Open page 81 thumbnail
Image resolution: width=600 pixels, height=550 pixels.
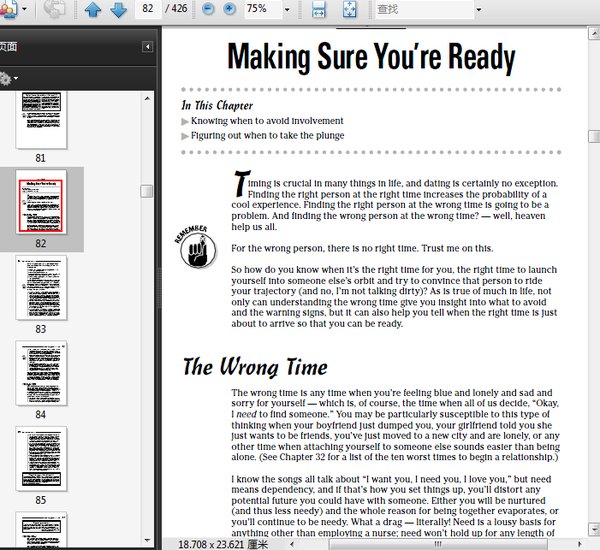coord(41,119)
